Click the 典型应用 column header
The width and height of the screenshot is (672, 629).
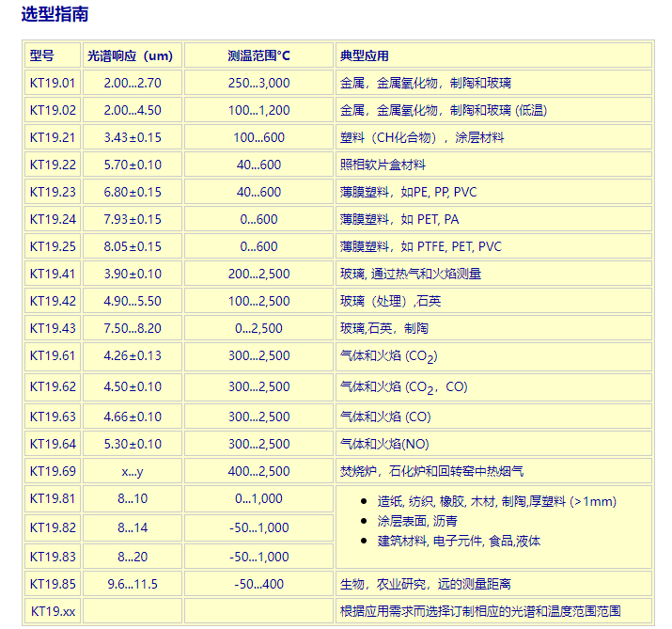(x=365, y=55)
